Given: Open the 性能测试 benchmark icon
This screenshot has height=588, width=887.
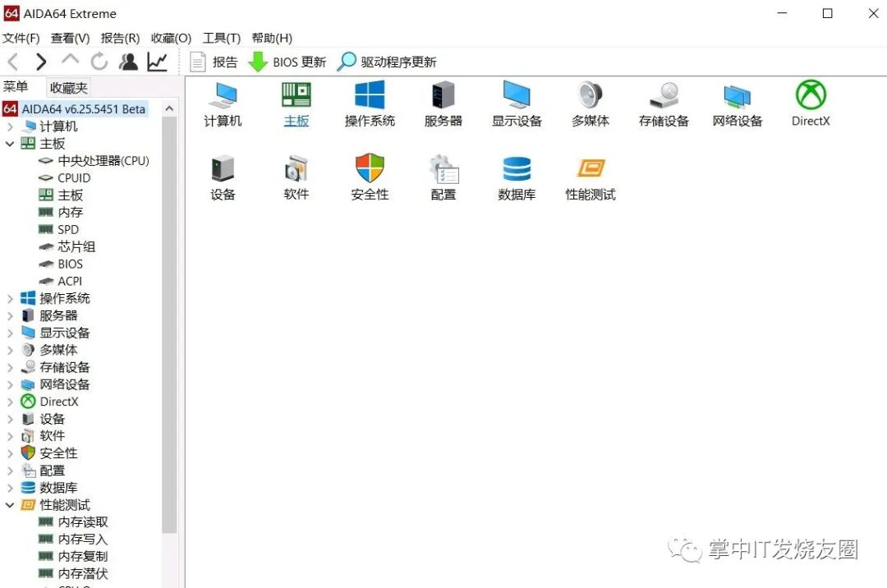Looking at the screenshot, I should (x=589, y=177).
